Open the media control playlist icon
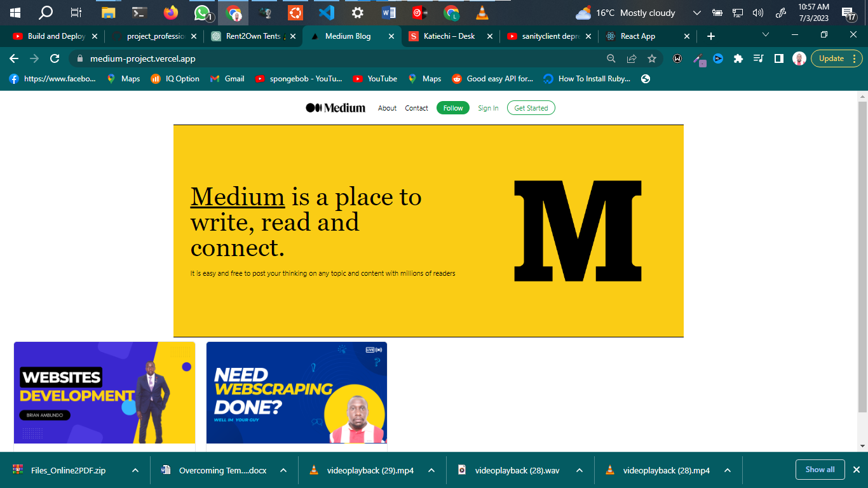Screen dimensions: 868x488 (758, 58)
